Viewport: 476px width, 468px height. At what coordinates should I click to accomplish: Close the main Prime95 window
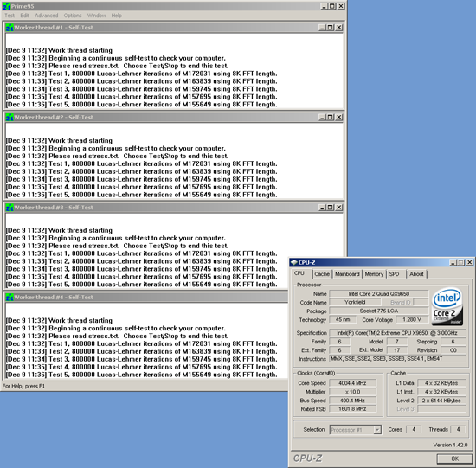pos(341,6)
